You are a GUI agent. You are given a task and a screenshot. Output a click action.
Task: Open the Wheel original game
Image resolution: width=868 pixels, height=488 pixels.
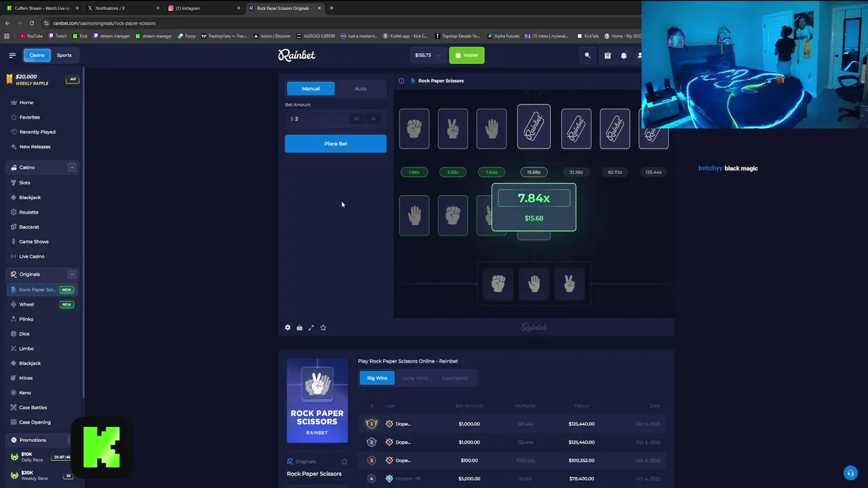(41, 304)
